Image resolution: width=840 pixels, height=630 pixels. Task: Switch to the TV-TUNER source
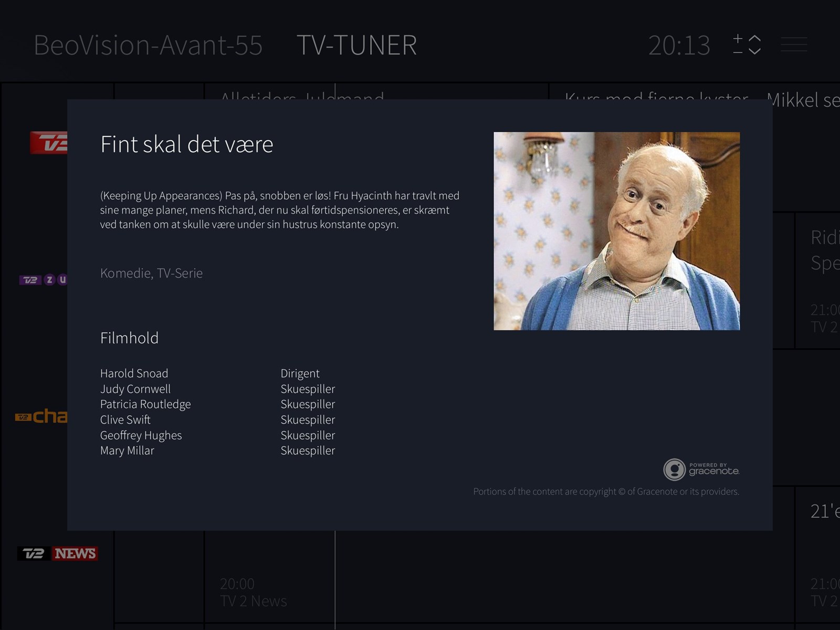point(357,45)
